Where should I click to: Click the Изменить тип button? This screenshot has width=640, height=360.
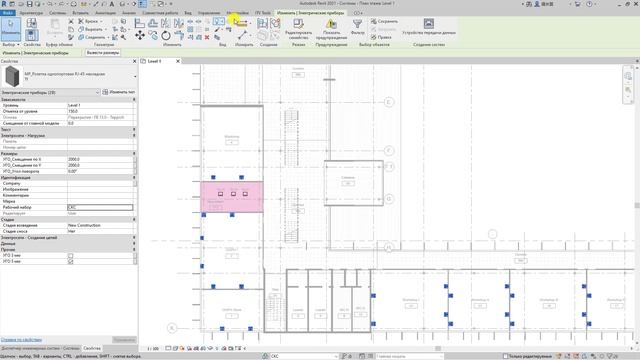(x=119, y=92)
